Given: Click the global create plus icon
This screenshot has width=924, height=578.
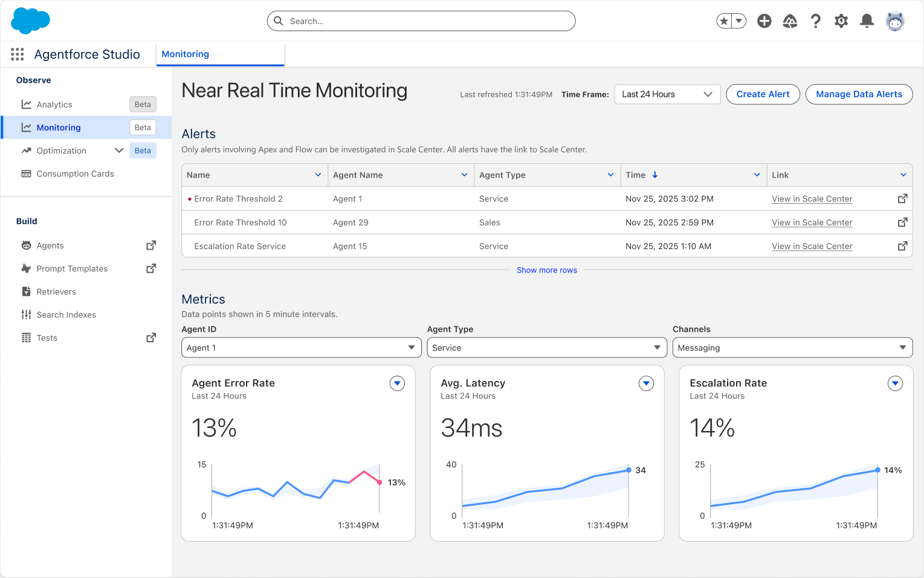Looking at the screenshot, I should tap(764, 21).
